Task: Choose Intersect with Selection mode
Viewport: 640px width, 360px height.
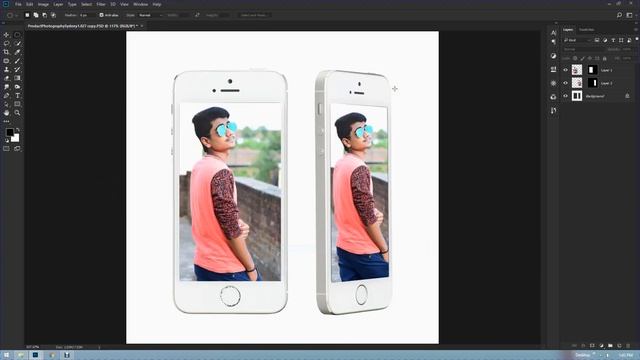Action: [x=53, y=15]
